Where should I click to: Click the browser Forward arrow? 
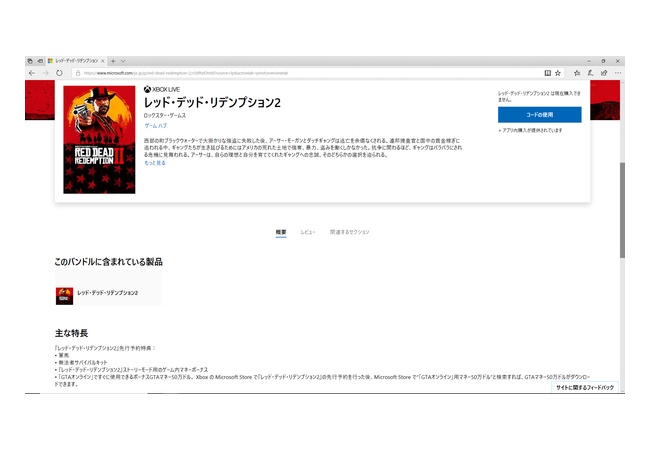click(46, 73)
